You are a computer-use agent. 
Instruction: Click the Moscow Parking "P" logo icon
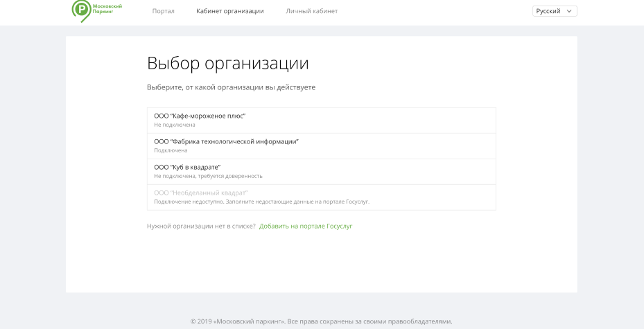81,10
